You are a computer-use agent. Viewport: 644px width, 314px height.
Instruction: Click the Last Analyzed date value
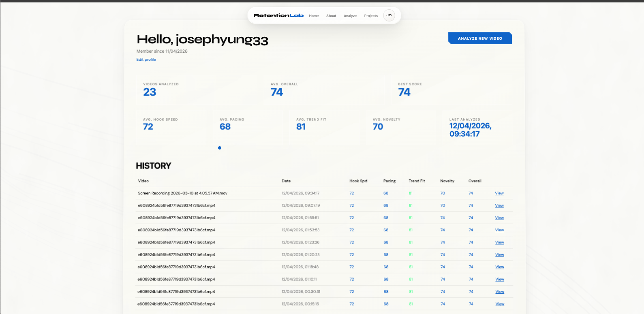470,130
